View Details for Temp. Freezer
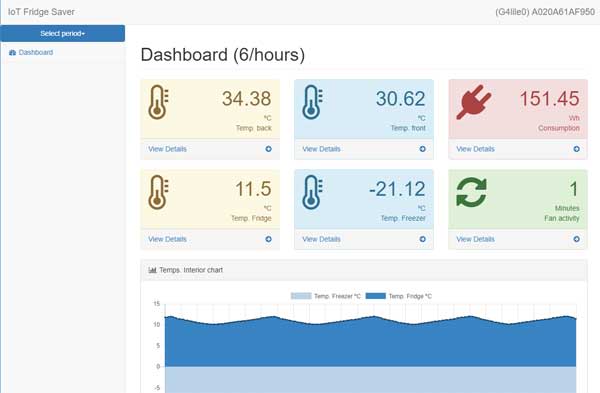This screenshot has height=393, width=600. click(321, 239)
